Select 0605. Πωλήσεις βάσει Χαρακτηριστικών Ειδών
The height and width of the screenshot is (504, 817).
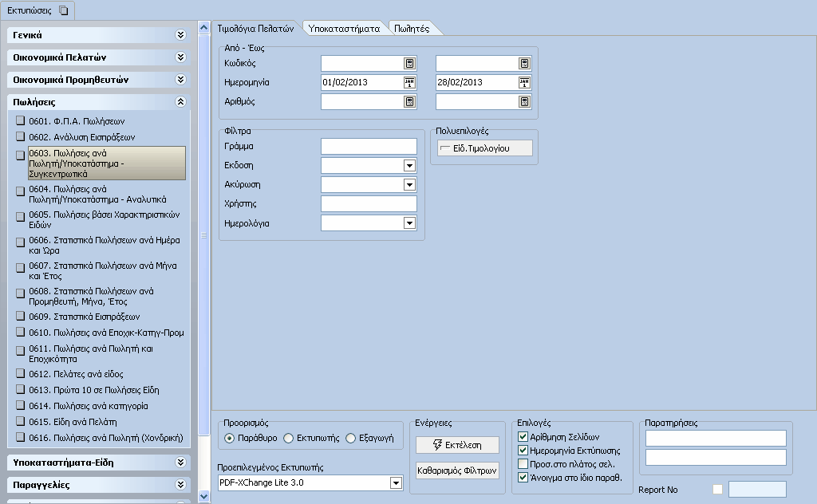(105, 220)
